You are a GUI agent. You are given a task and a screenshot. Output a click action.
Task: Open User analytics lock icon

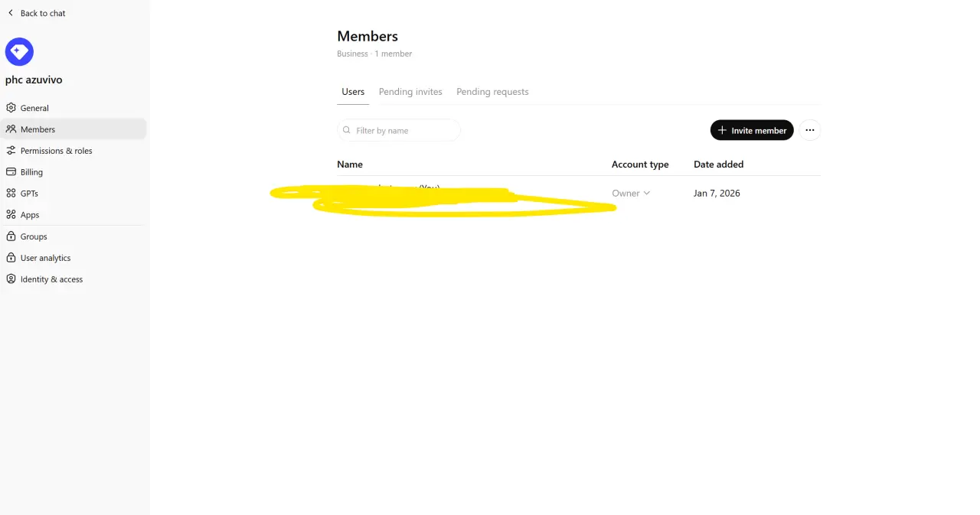tap(11, 258)
